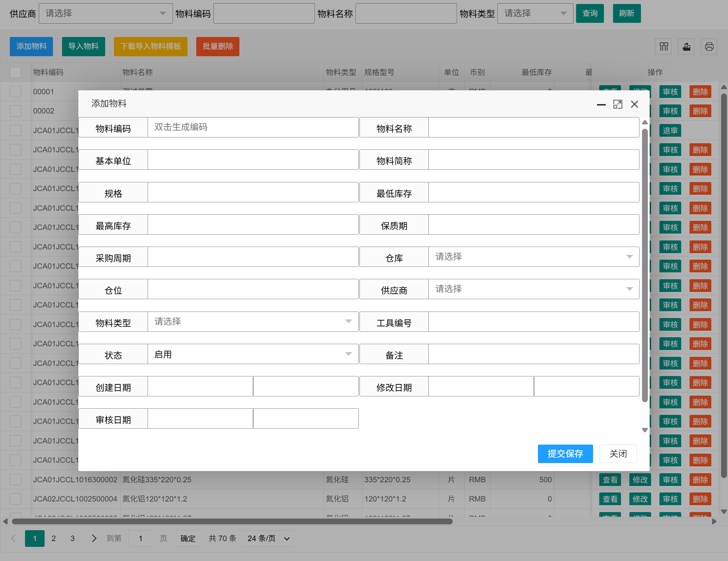Go to next page arrow in pagination
The height and width of the screenshot is (561, 728).
coord(94,539)
